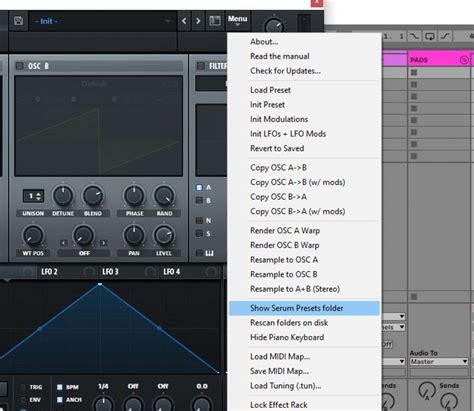The image size is (474, 411).
Task: Click the OSC B WT POS knob
Action: (x=33, y=235)
